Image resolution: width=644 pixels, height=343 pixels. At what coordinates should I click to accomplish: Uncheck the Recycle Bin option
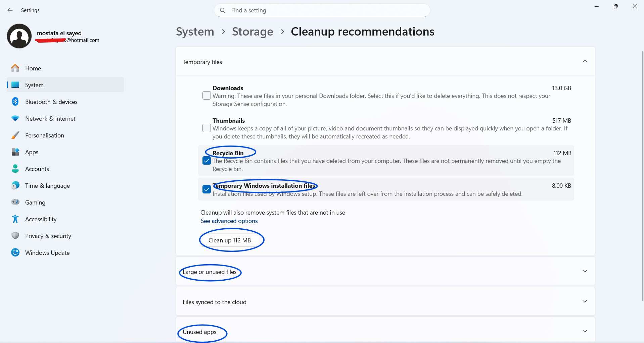click(x=206, y=161)
